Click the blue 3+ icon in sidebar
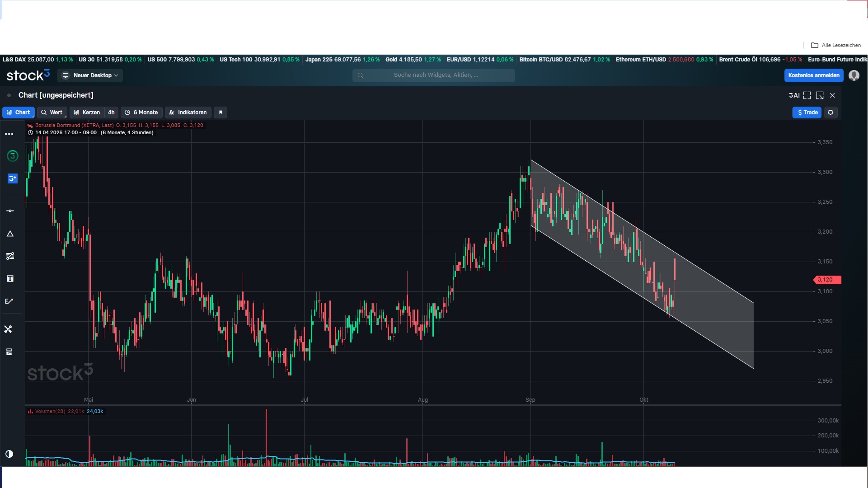This screenshot has width=868, height=488. pyautogui.click(x=13, y=178)
